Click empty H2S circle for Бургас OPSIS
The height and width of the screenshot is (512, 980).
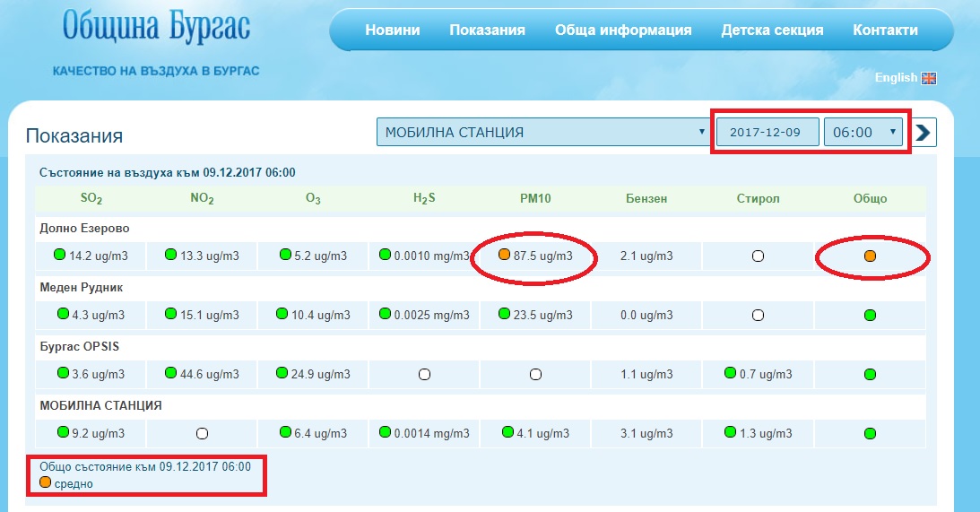click(424, 375)
